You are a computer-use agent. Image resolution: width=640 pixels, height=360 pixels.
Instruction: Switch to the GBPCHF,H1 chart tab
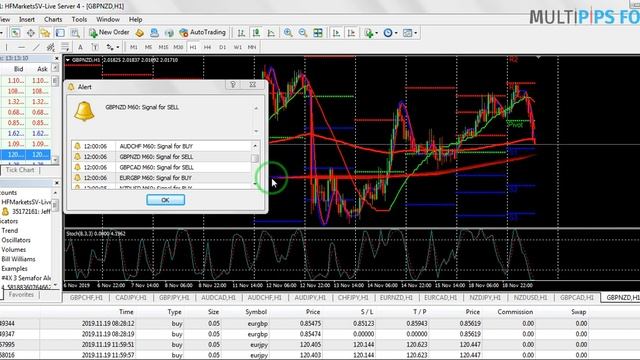coord(86,298)
